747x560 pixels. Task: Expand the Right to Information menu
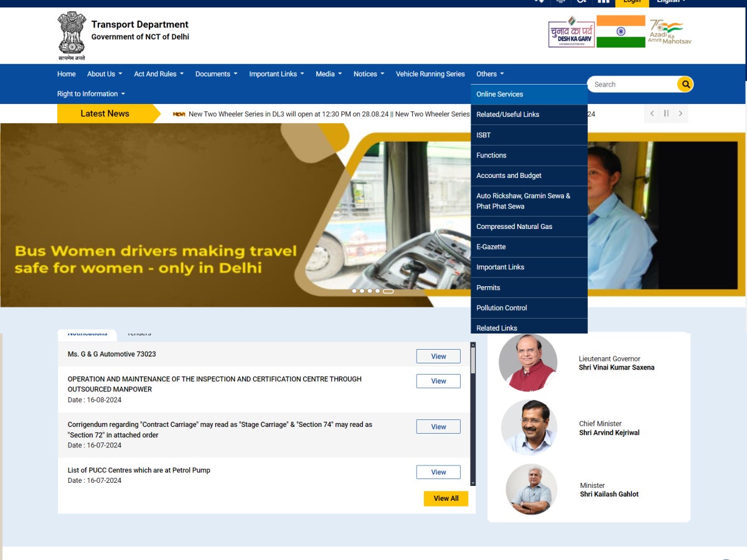pos(90,94)
